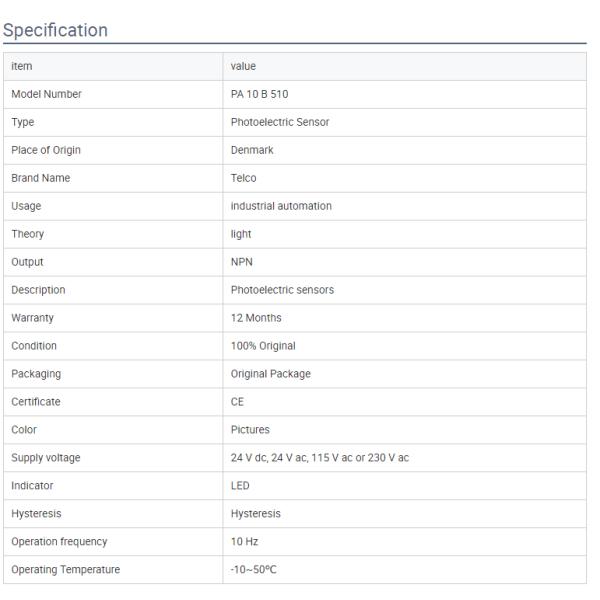The image size is (600, 600).
Task: Click the CE certificate value
Action: pos(237,402)
